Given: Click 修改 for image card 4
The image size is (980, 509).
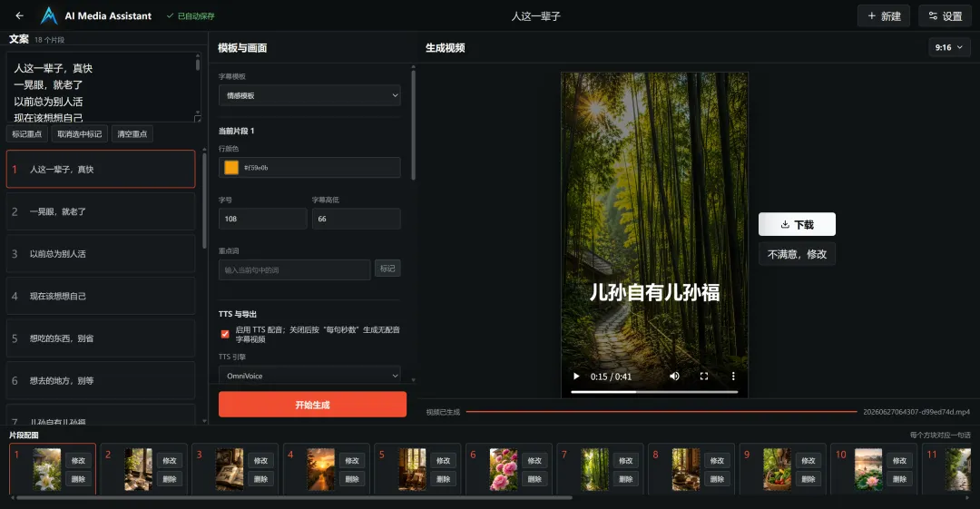Looking at the screenshot, I should [x=352, y=460].
